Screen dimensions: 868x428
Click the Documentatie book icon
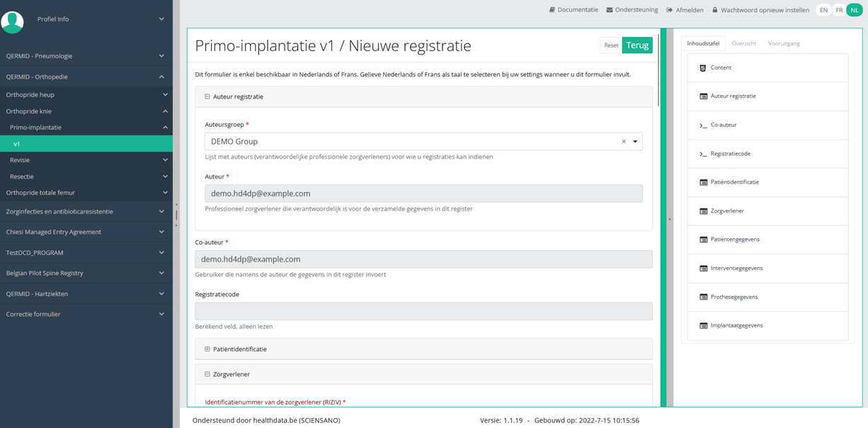(x=552, y=10)
